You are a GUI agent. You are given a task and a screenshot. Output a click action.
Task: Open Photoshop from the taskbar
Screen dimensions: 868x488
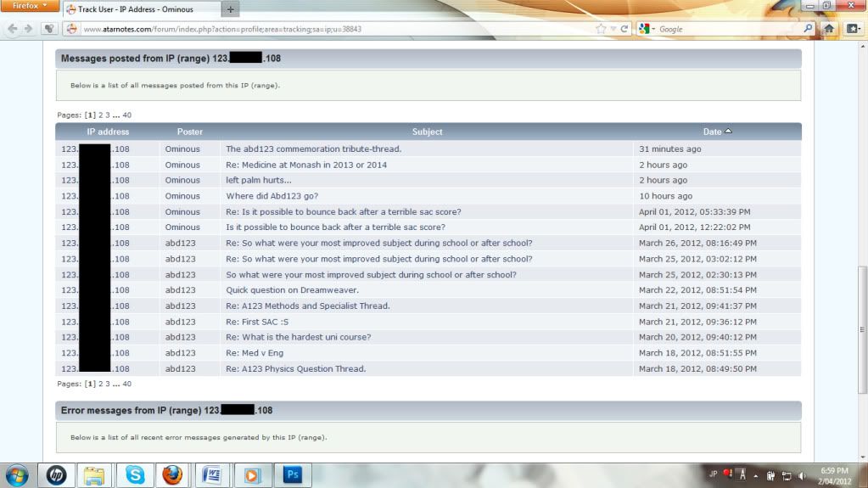click(x=293, y=474)
